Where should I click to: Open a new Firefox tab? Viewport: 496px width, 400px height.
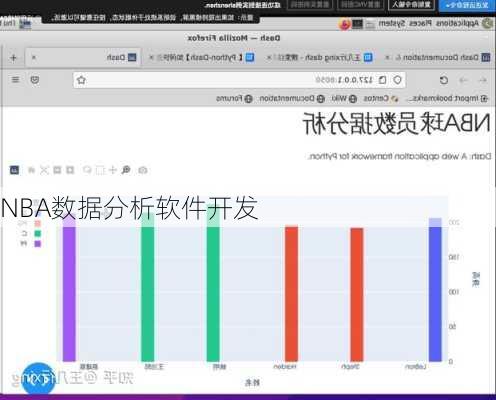tap(13, 58)
